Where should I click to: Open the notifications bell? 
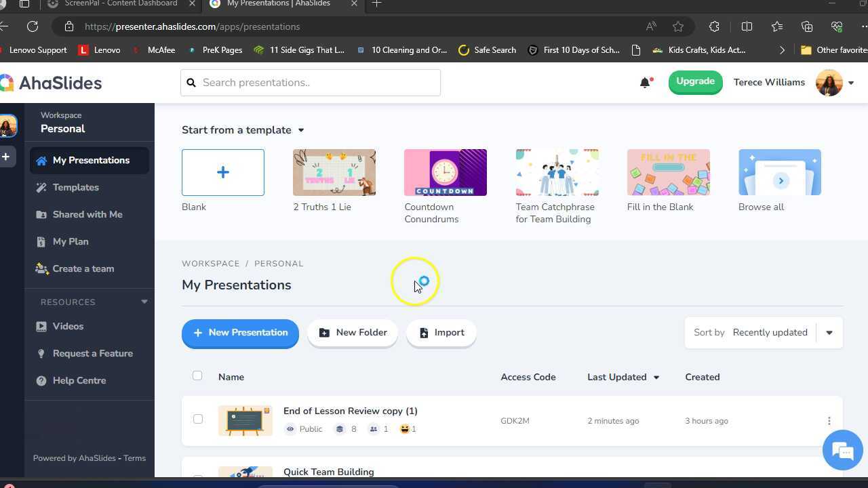pyautogui.click(x=645, y=83)
